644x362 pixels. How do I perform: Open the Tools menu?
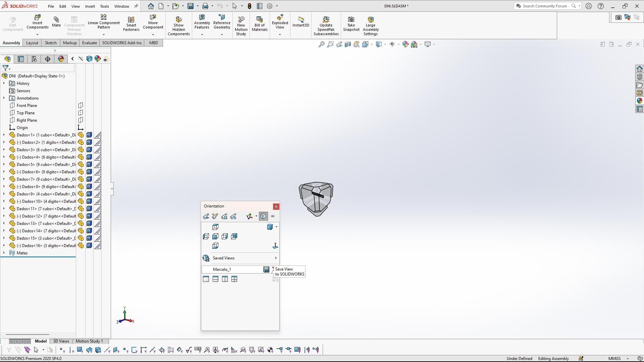point(104,6)
